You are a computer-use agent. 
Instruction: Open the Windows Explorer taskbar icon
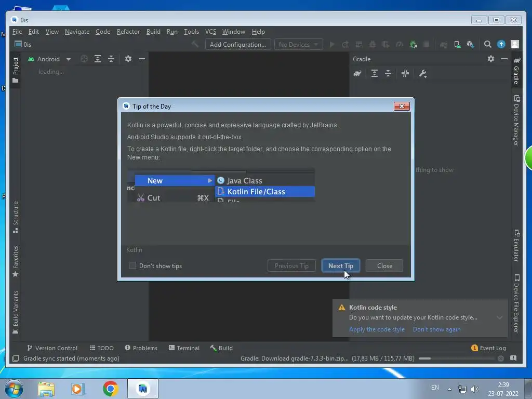pos(46,389)
